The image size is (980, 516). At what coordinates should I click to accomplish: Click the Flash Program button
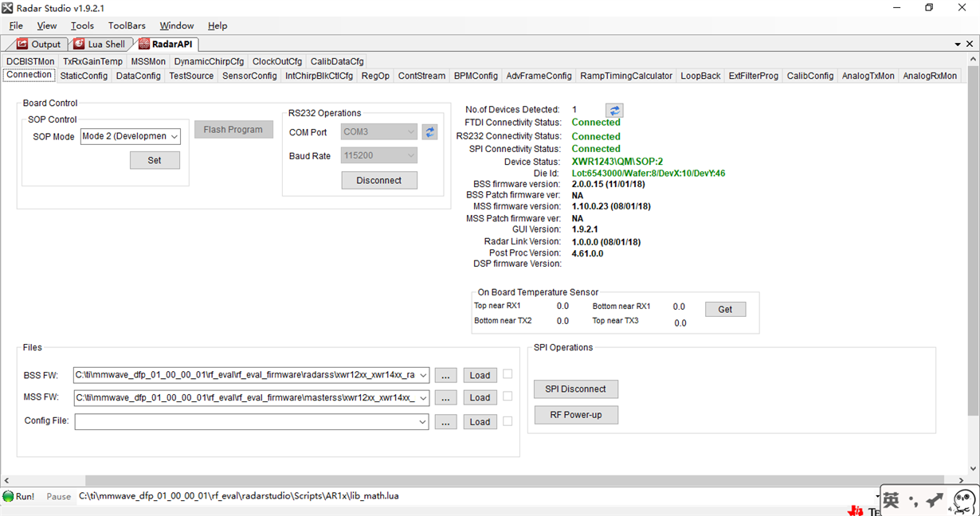[x=233, y=130]
